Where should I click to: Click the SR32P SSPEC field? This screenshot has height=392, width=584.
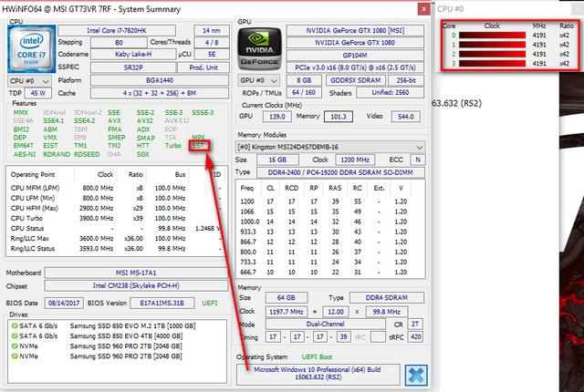[x=133, y=67]
